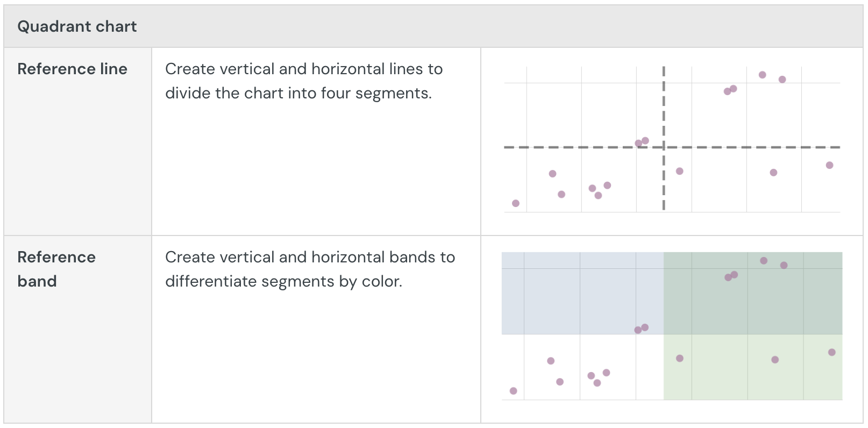The image size is (868, 428).
Task: Click lone point at left of light green band
Action: [680, 358]
